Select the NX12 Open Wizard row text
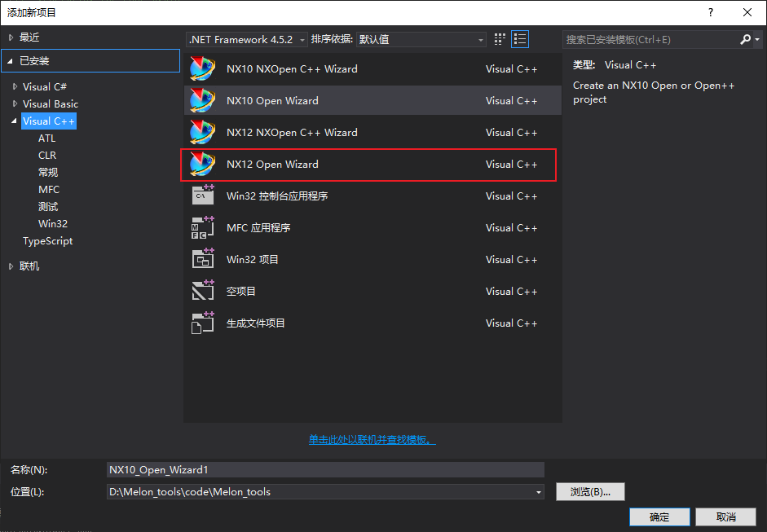The height and width of the screenshot is (532, 767). click(272, 165)
